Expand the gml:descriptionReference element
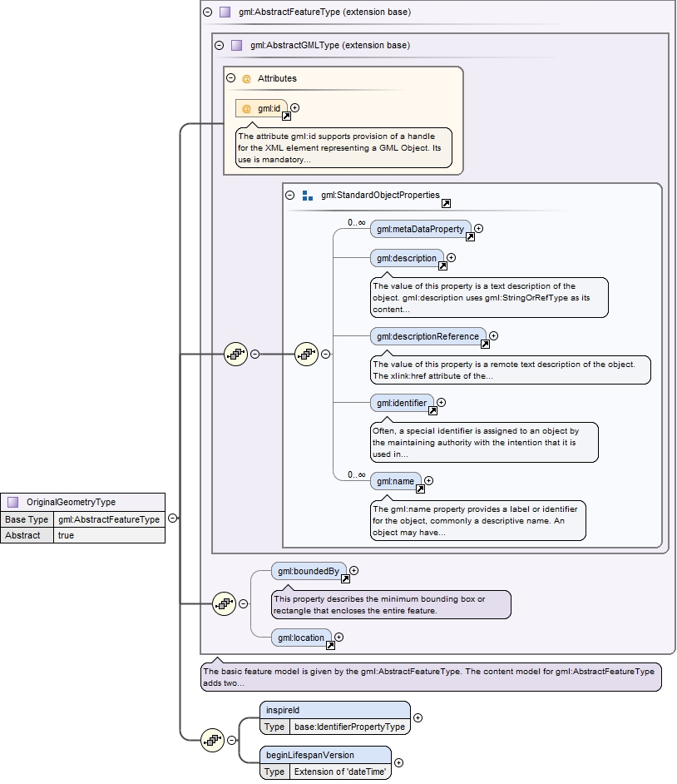This screenshot has height=784, width=677. pyautogui.click(x=494, y=336)
